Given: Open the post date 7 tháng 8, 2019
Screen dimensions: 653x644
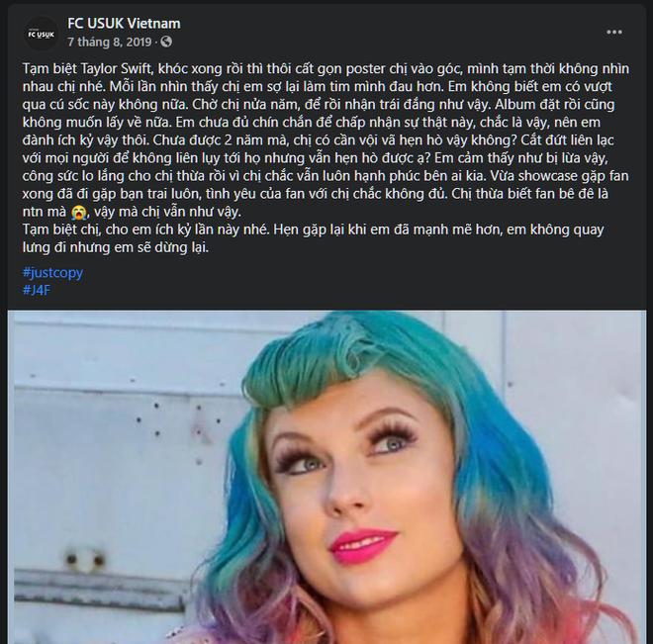Looking at the screenshot, I should click(x=110, y=42).
